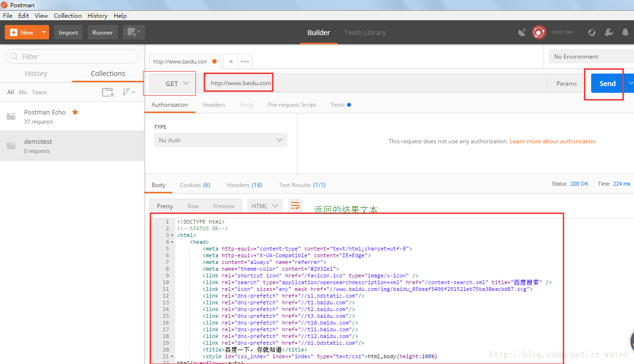Open the No Auth type dropdown
The width and height of the screenshot is (634, 364).
[220, 140]
